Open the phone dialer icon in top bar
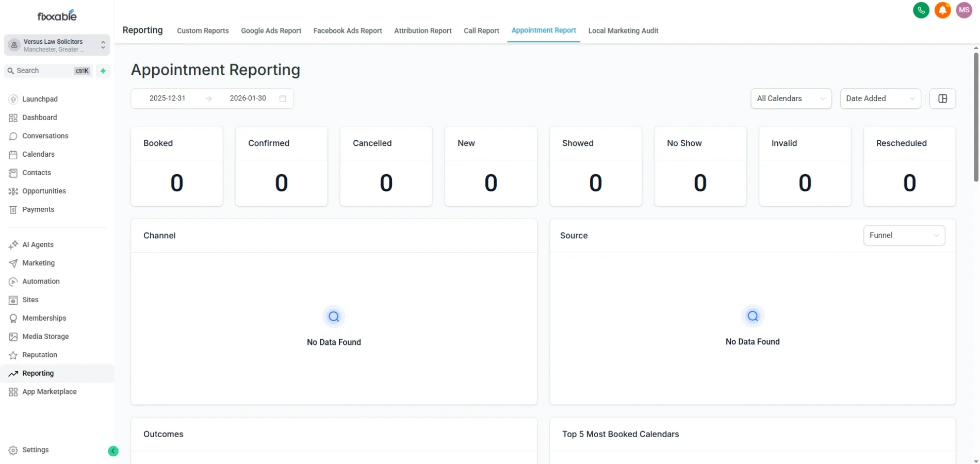Screen dimensions: 980x464 click(921, 10)
